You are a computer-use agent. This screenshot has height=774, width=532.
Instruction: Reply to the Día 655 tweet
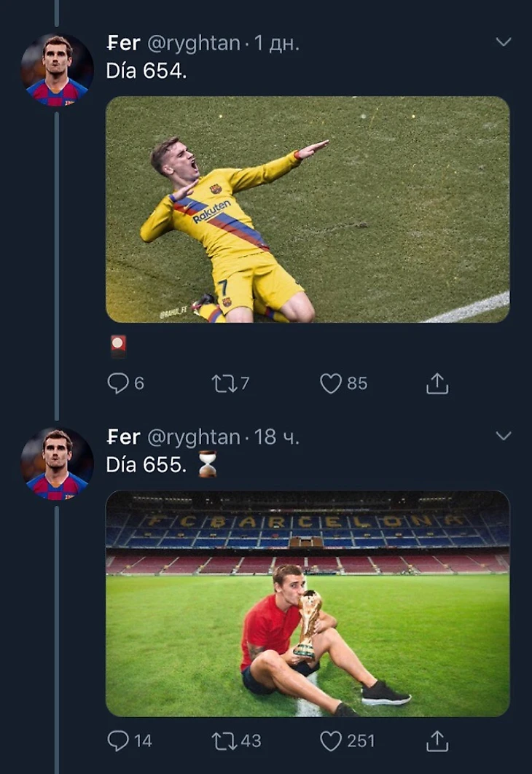coord(117,741)
